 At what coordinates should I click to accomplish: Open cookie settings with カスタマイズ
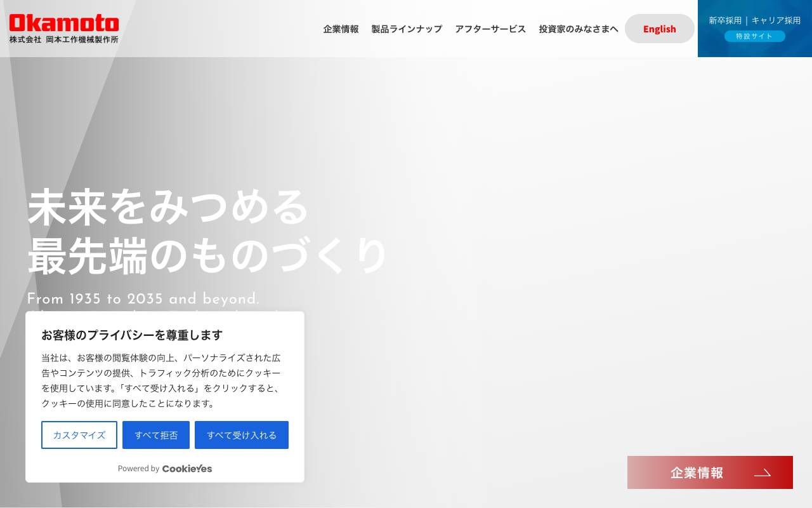[79, 435]
